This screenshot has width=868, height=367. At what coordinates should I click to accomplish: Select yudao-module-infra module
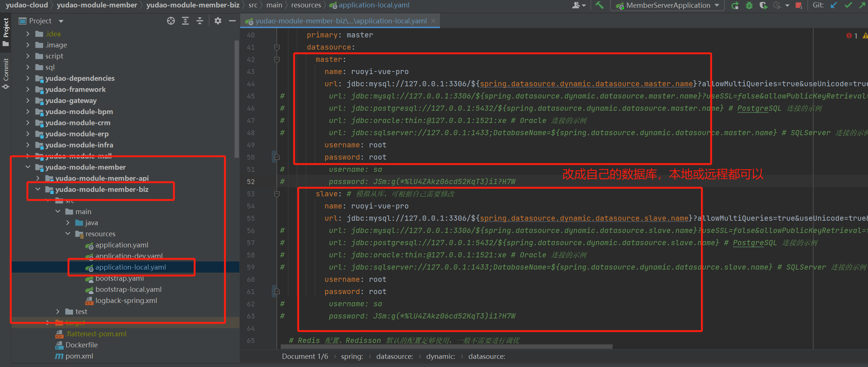click(79, 145)
